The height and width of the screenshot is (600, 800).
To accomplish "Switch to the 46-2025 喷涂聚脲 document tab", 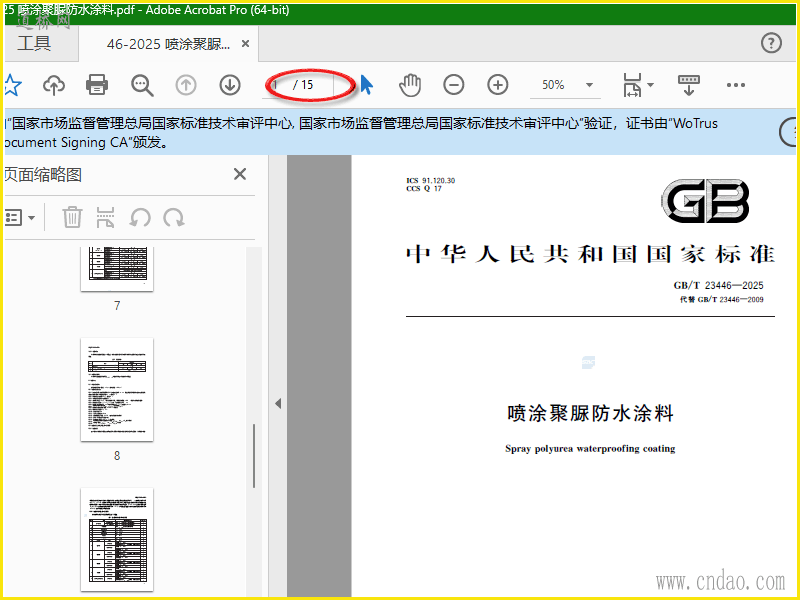I will click(x=168, y=44).
